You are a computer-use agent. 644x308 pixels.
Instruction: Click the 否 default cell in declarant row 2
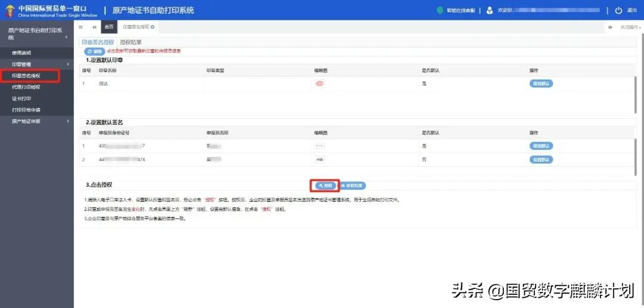423,159
